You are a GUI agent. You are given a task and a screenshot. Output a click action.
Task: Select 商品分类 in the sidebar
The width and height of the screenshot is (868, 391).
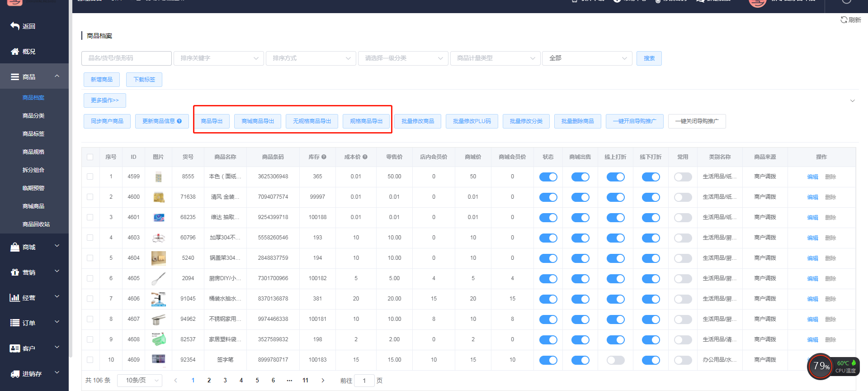point(33,116)
